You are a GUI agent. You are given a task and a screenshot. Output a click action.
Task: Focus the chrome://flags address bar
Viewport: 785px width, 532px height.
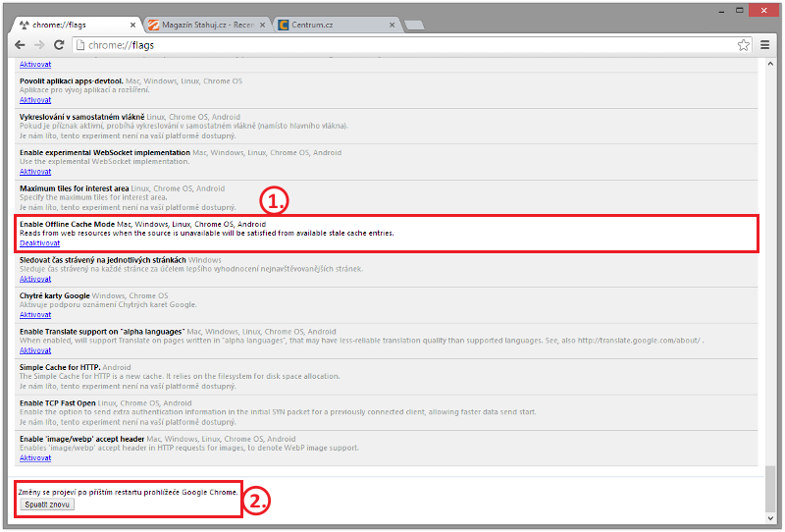(x=410, y=45)
